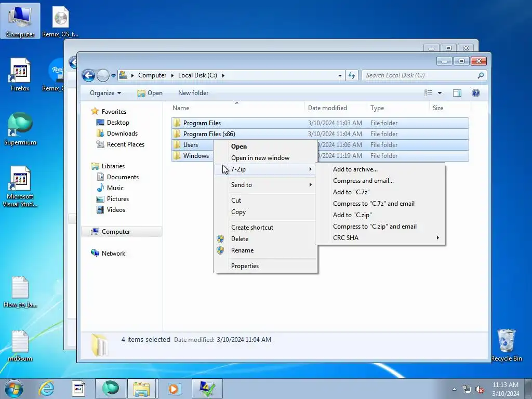Open Downloads in the navigation pane
532x399 pixels.
tap(122, 134)
